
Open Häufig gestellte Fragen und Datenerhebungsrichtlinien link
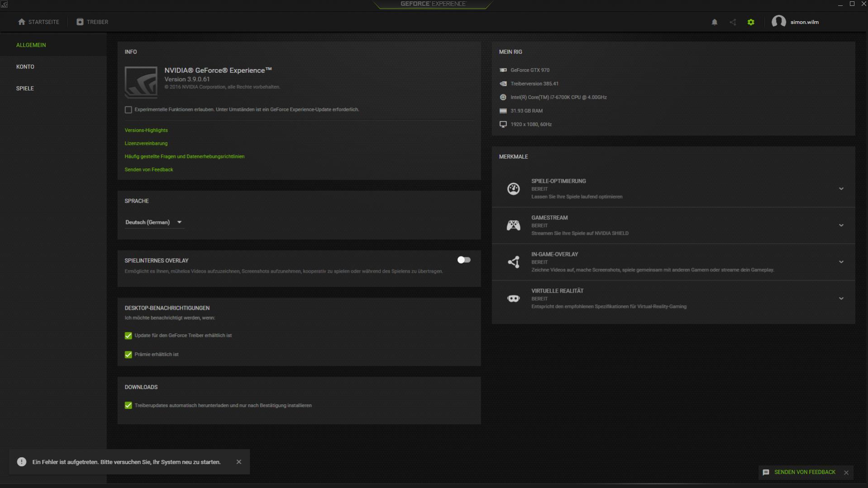(185, 156)
